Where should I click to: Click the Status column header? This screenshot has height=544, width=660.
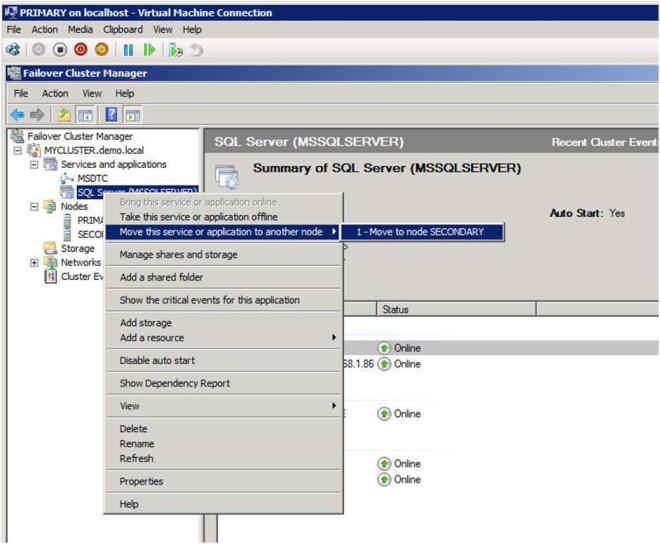pos(396,310)
